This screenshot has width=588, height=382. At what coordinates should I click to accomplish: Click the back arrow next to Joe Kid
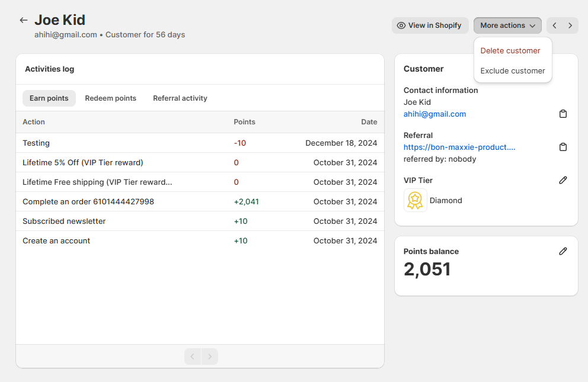tap(23, 20)
